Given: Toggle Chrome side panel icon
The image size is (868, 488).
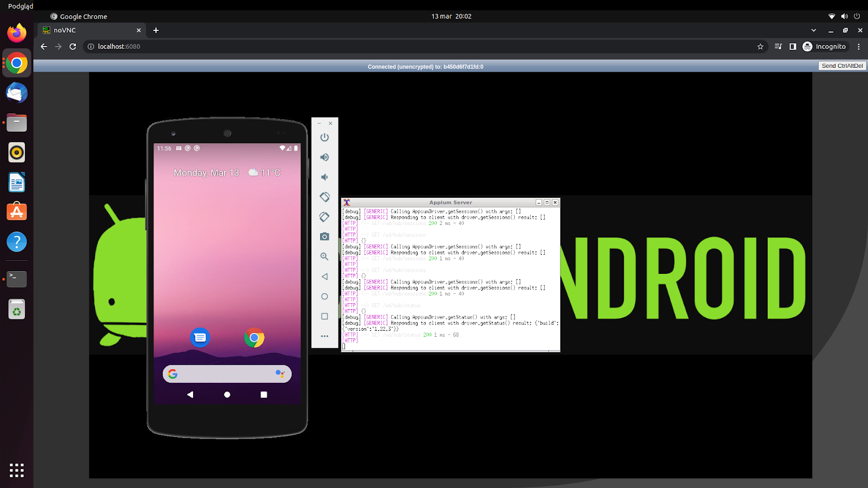Looking at the screenshot, I should (x=793, y=47).
